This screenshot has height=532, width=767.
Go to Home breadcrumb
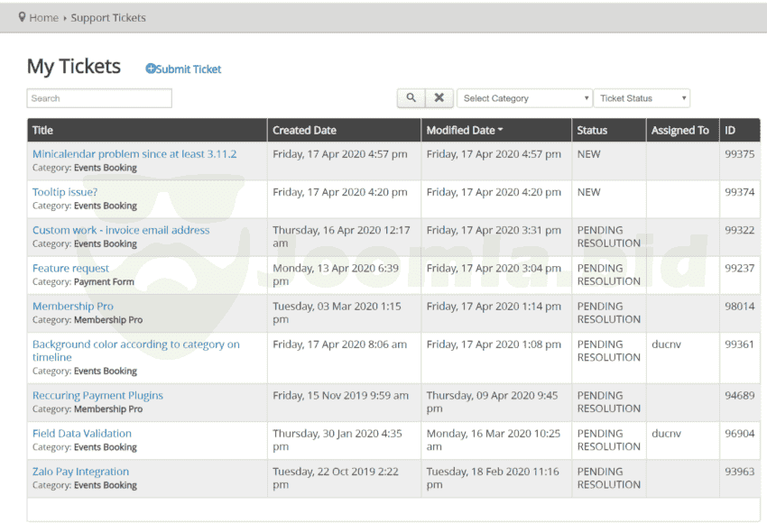(43, 18)
